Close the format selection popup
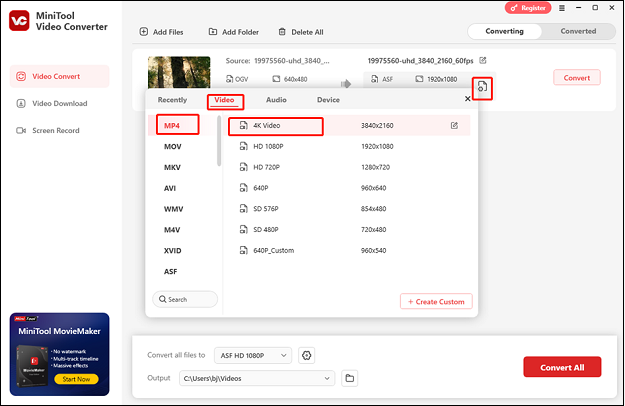 (x=468, y=99)
